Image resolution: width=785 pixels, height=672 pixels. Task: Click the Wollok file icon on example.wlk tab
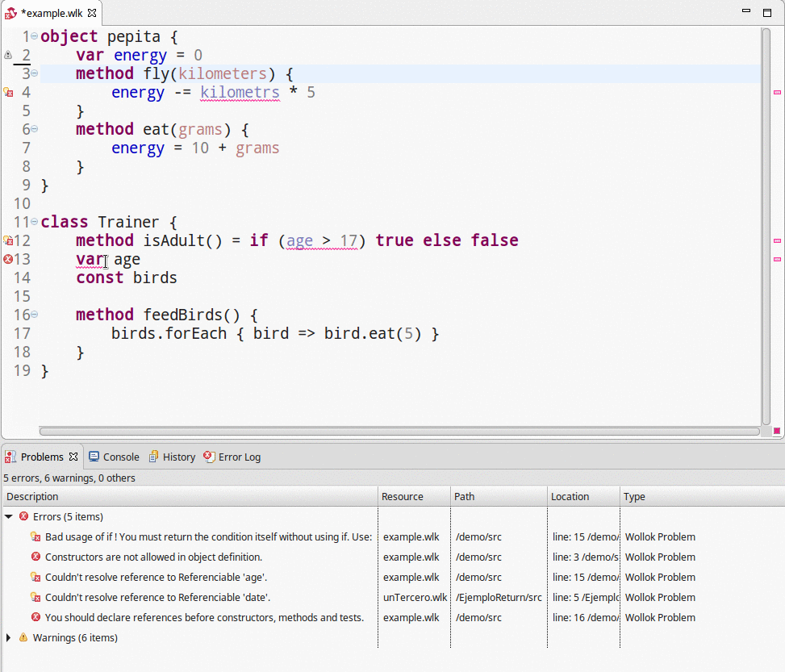coord(10,13)
